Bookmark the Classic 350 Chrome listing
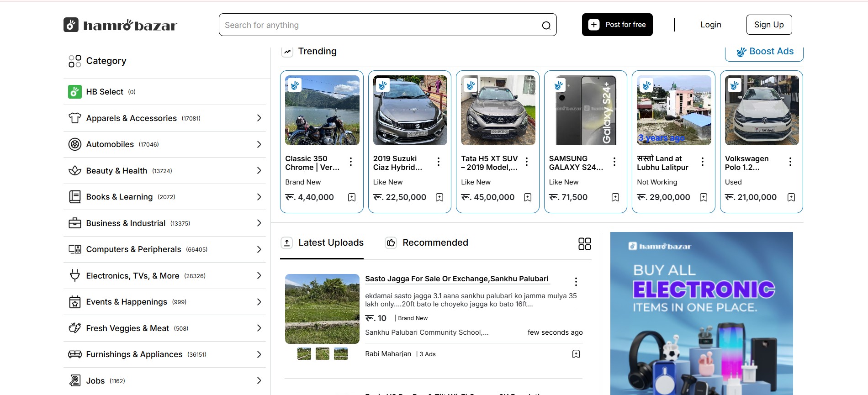This screenshot has height=395, width=868. [352, 197]
